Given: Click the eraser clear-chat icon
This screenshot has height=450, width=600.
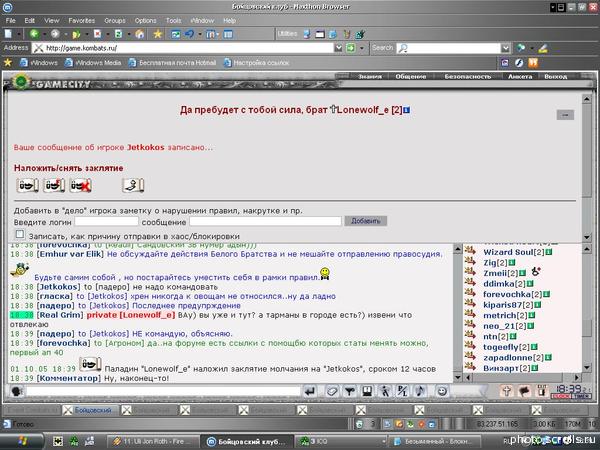Looking at the screenshot, I should point(332,391).
